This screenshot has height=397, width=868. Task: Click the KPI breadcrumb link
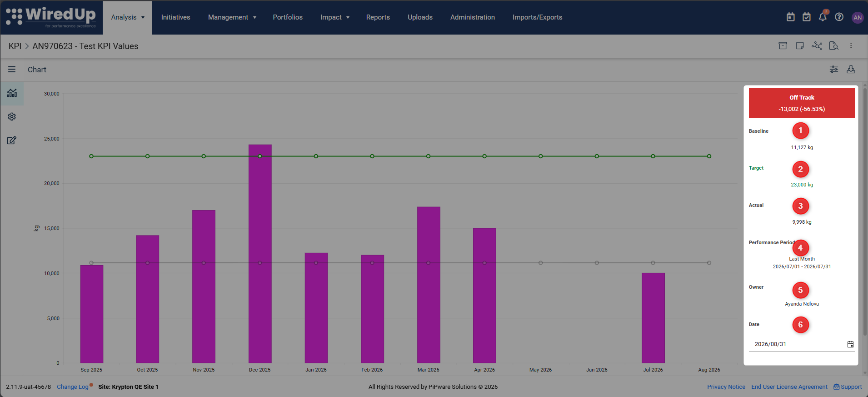(x=15, y=46)
